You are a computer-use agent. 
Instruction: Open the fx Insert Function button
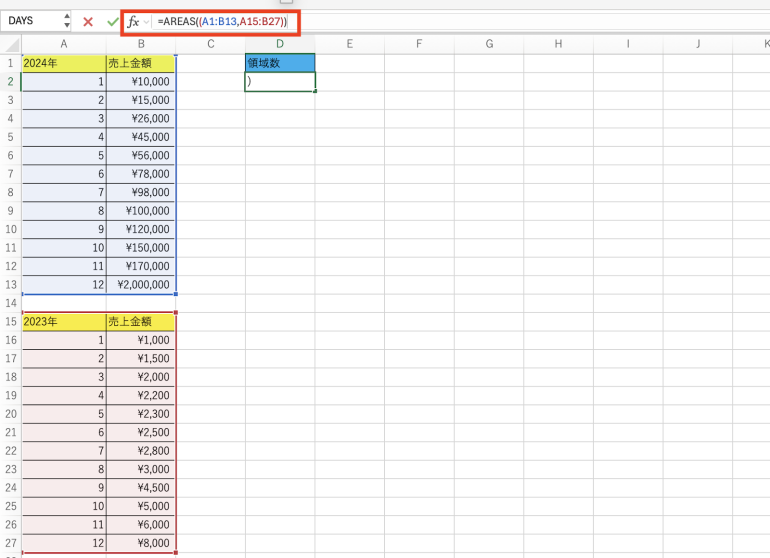click(132, 21)
